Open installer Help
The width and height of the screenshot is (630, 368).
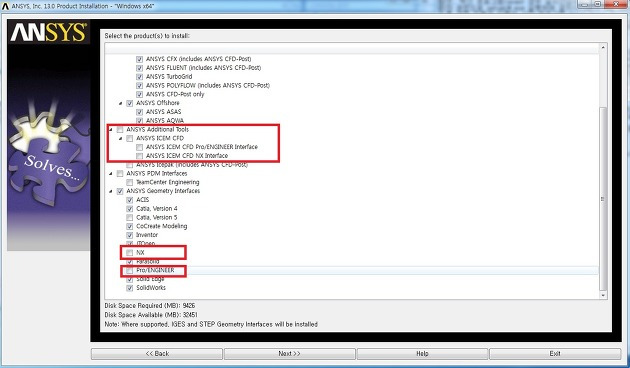click(x=422, y=354)
